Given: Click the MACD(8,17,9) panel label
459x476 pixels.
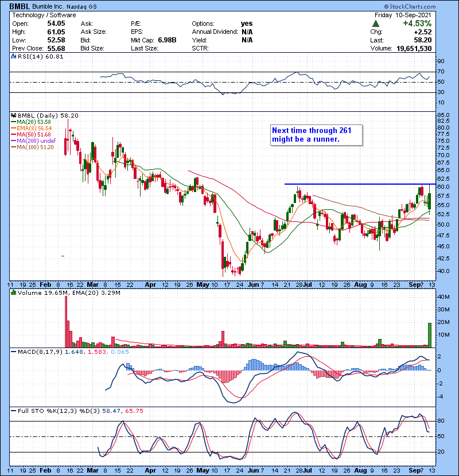Looking at the screenshot, I should pyautogui.click(x=40, y=352).
